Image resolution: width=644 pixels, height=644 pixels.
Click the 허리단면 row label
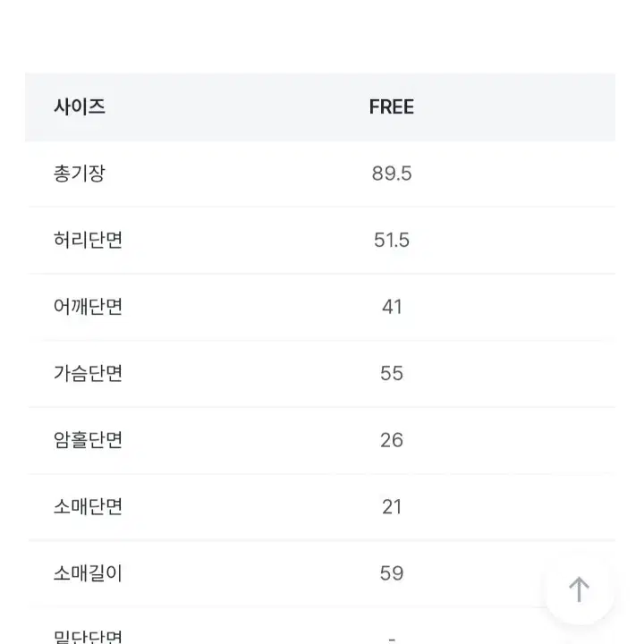(88, 240)
